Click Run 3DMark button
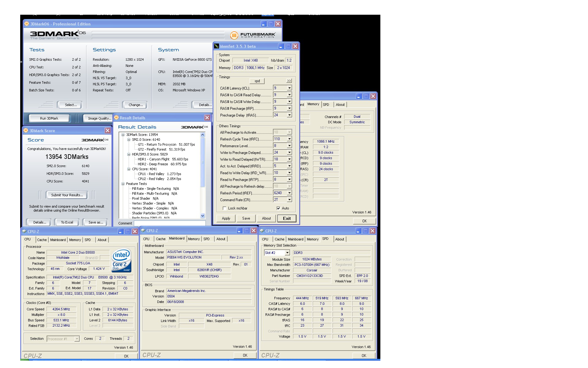This screenshot has width=588, height=368. click(49, 118)
